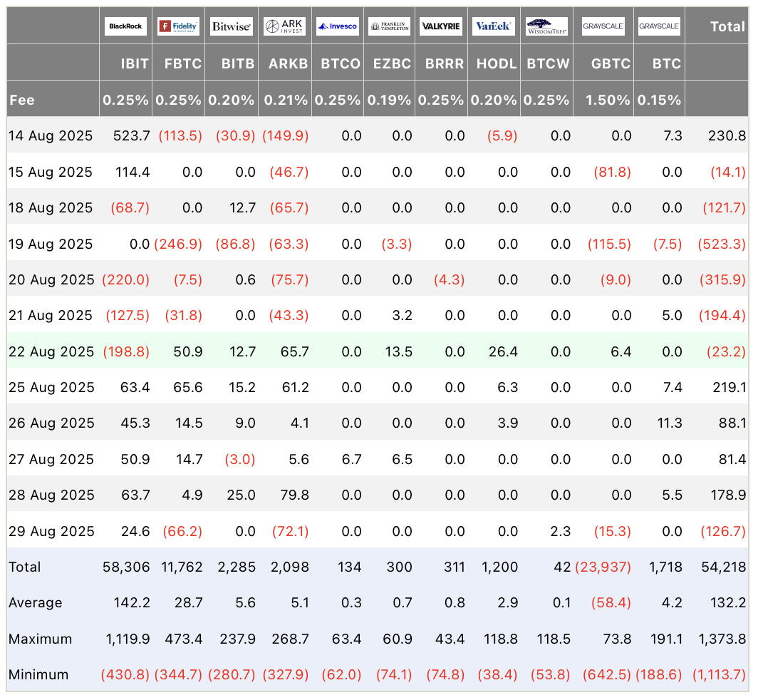Click the VanEck logo
The width and height of the screenshot is (758, 700).
click(493, 26)
